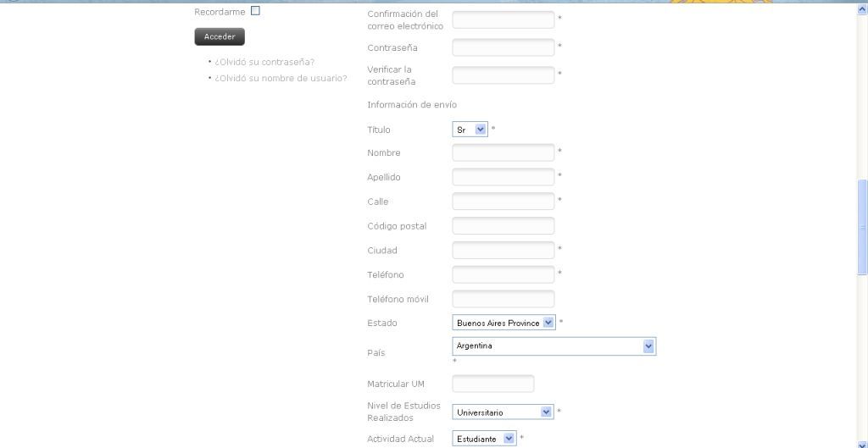Image resolution: width=868 pixels, height=448 pixels.
Task: Focus the Apellido input field
Action: [504, 177]
